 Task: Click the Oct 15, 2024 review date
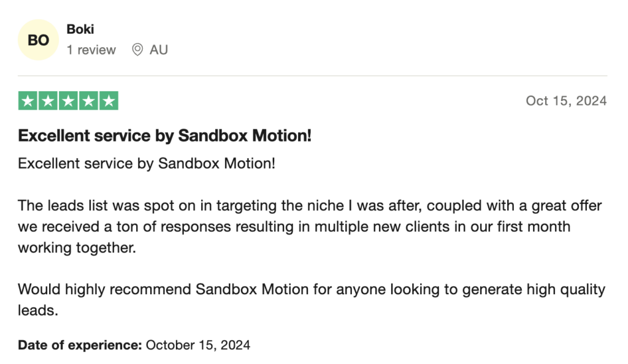click(x=566, y=101)
